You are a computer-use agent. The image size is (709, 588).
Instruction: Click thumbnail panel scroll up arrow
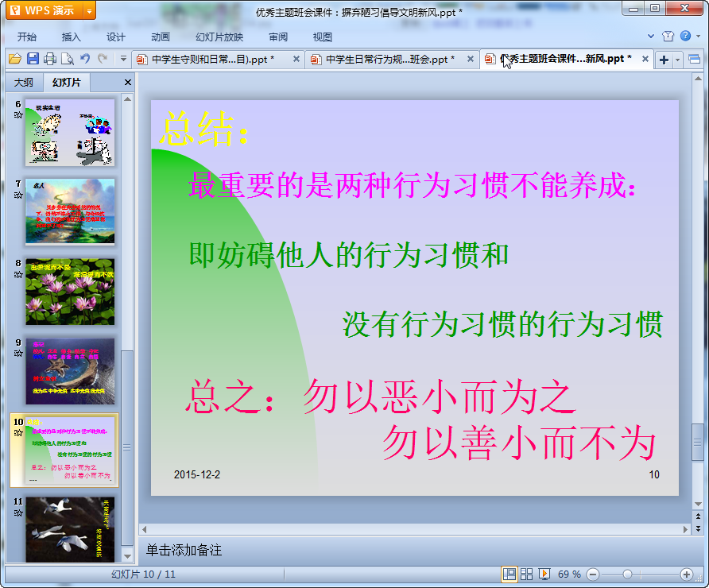[x=127, y=99]
